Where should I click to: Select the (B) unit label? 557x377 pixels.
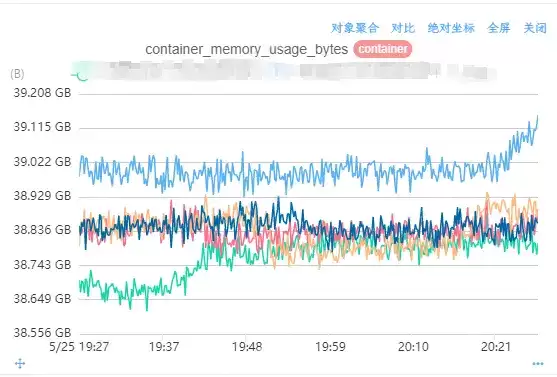click(x=17, y=74)
